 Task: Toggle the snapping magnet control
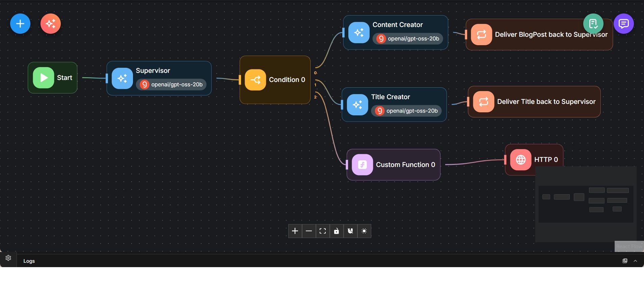tap(350, 231)
